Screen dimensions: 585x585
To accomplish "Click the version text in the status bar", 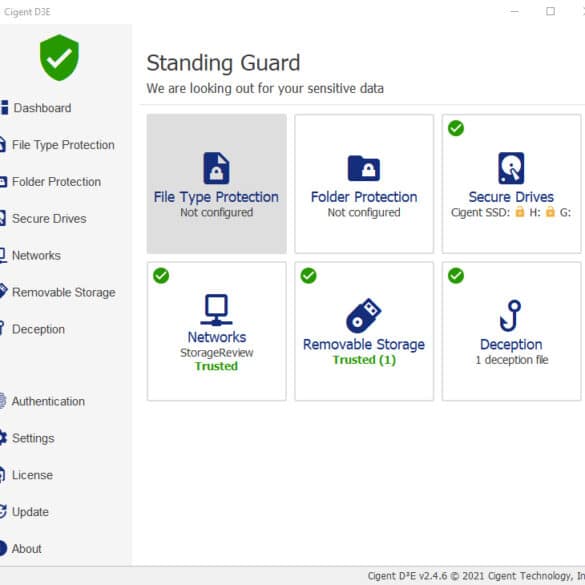I will [476, 576].
